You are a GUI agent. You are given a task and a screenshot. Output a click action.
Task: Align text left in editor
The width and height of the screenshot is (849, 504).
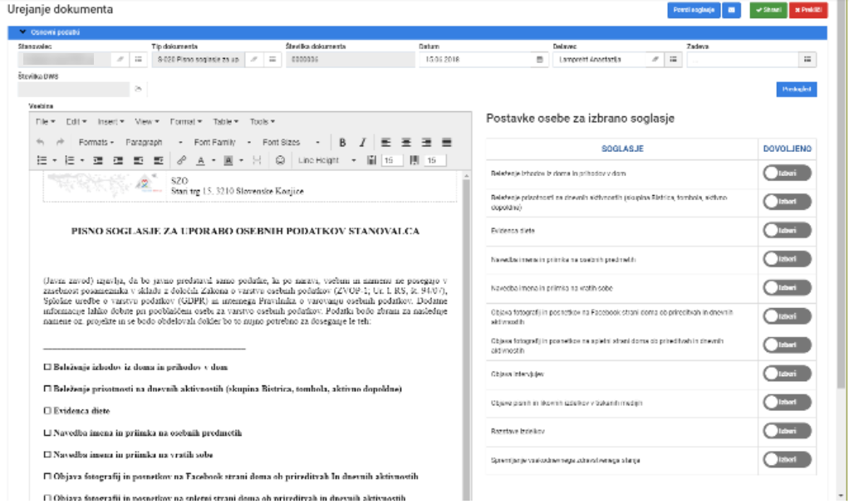pos(385,142)
